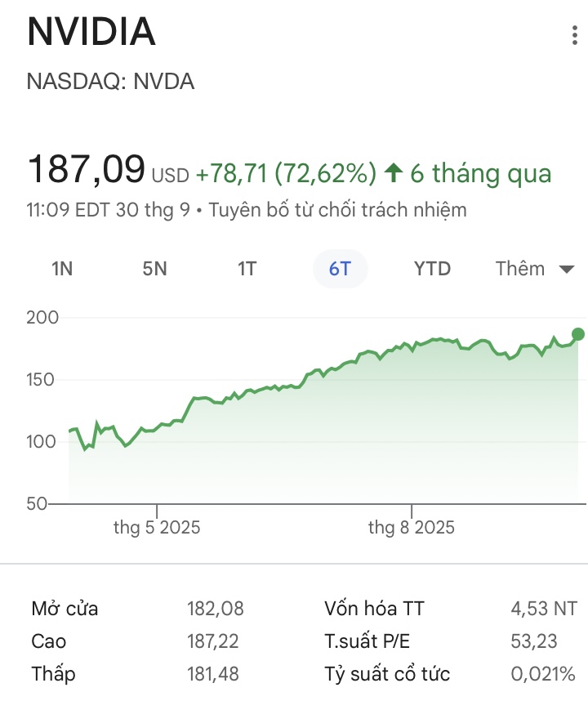The width and height of the screenshot is (588, 701).
Task: Click the thg 8 2025 axis marker
Action: (412, 528)
